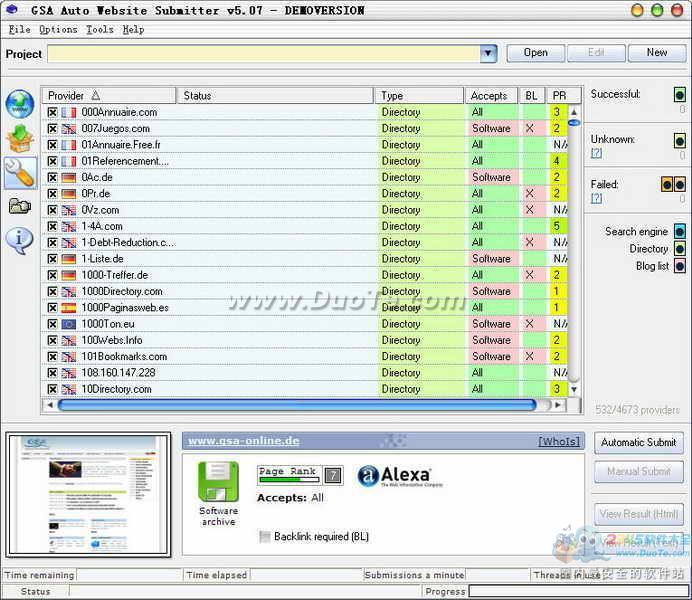The width and height of the screenshot is (692, 600).
Task: Click the BL X mark for 0Pr.de
Action: 530,194
